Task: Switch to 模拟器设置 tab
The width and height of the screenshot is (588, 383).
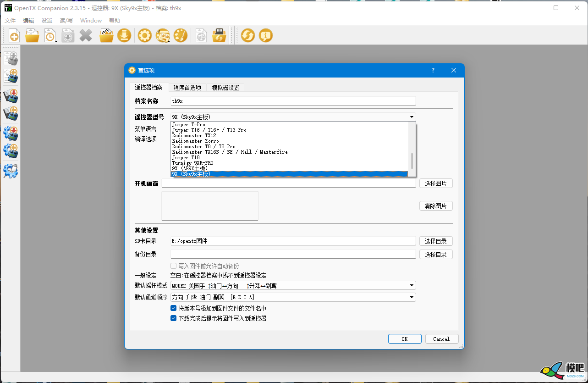Action: (225, 88)
